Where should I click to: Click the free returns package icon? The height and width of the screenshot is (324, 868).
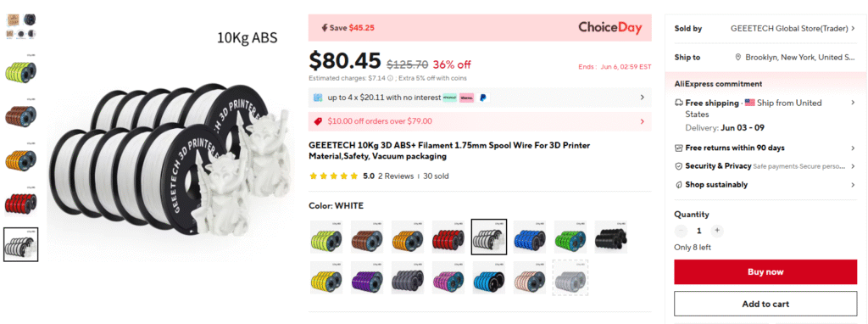pos(679,148)
